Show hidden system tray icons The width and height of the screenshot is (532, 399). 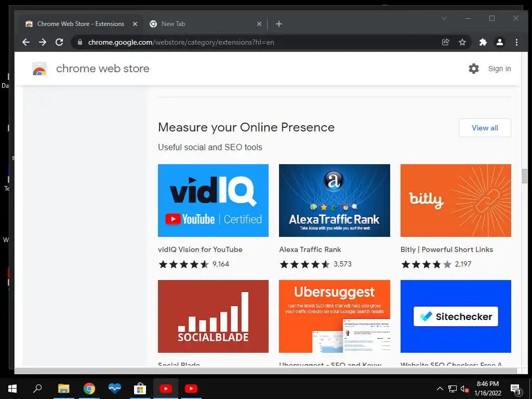tap(440, 389)
